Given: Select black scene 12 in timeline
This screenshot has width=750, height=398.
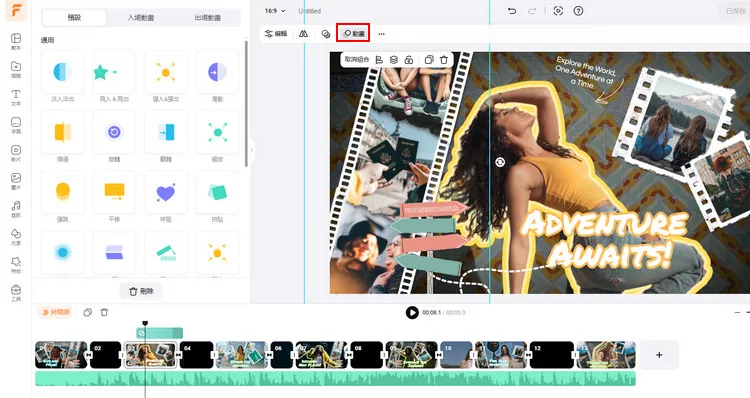Looking at the screenshot, I should click(x=551, y=355).
